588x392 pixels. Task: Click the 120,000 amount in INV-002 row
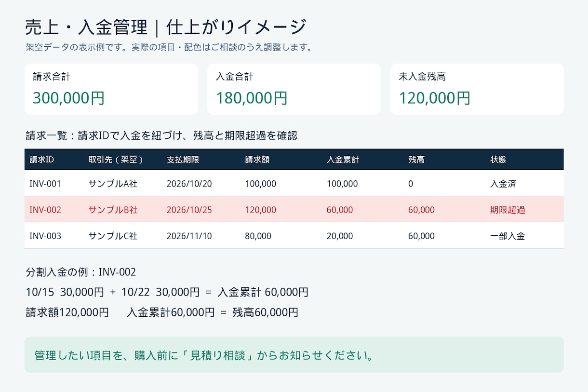[x=261, y=210]
